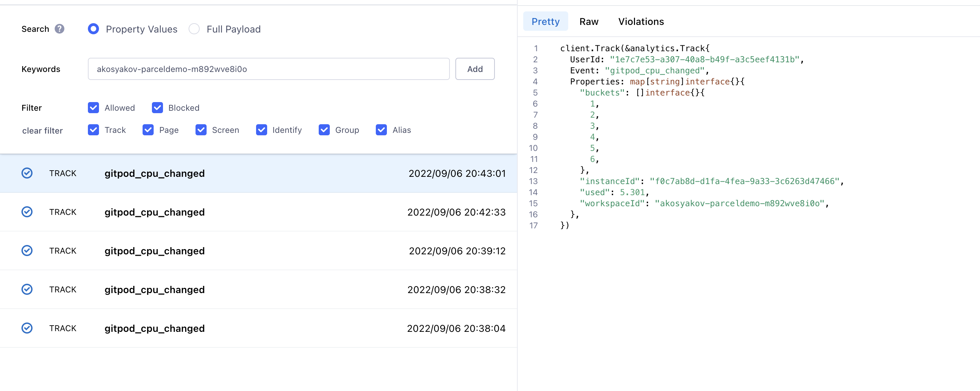Uncheck the Allowed filter checkbox
This screenshot has height=391, width=980.
click(x=93, y=108)
